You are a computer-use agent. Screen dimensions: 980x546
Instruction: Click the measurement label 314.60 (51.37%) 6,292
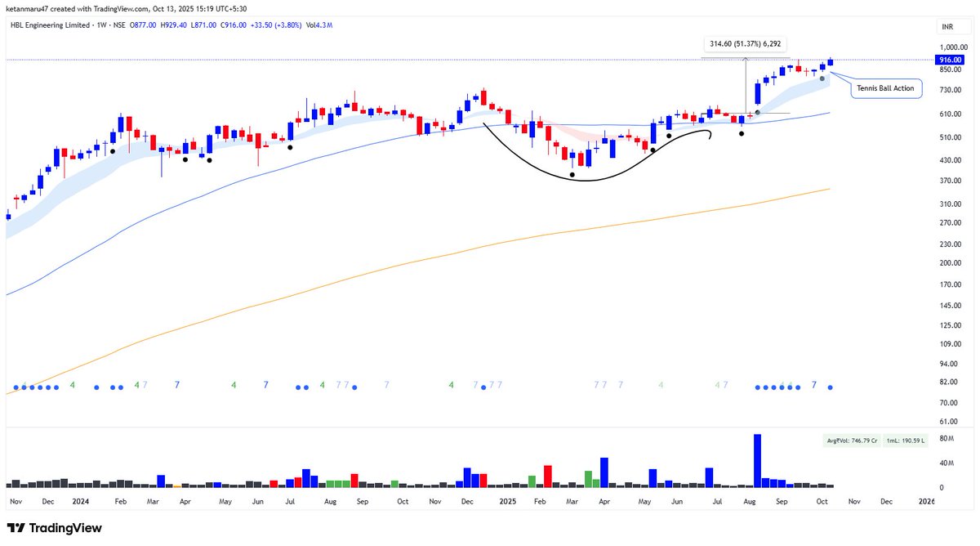pos(746,45)
